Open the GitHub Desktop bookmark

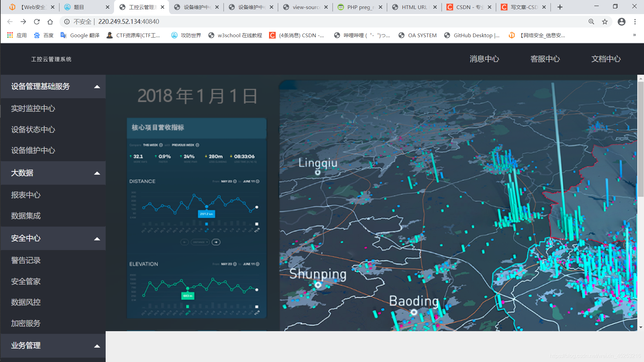(x=472, y=35)
